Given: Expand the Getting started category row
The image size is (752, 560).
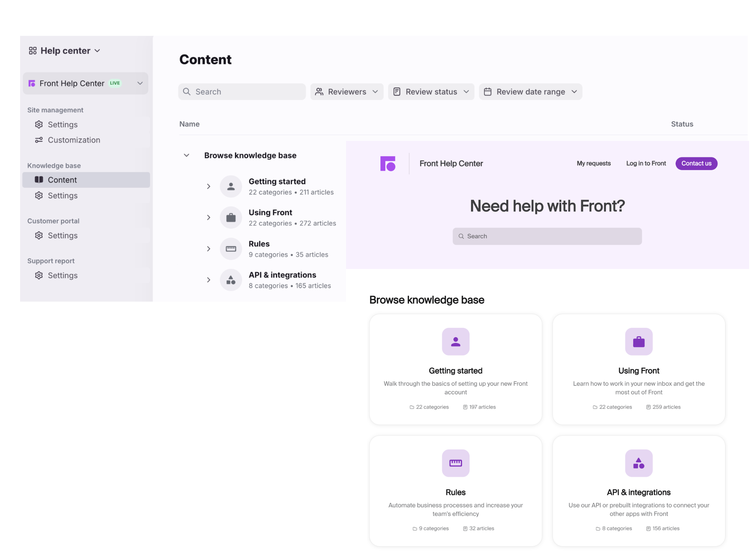Looking at the screenshot, I should 209,186.
